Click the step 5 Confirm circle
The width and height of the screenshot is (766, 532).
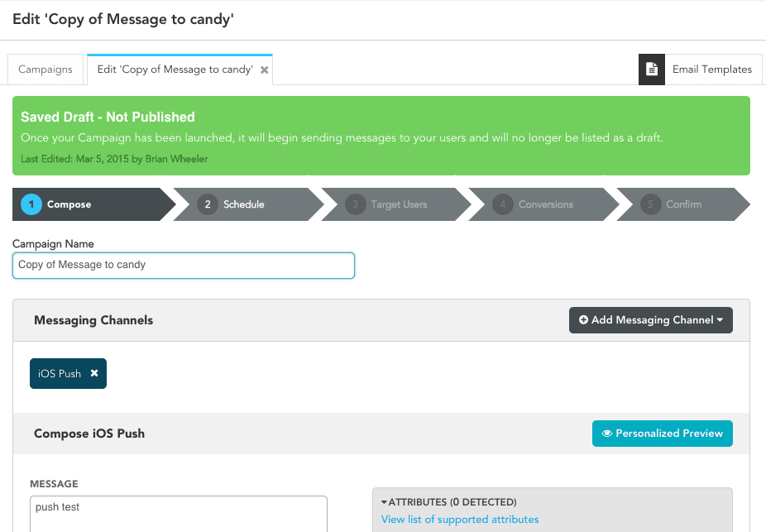pyautogui.click(x=651, y=204)
